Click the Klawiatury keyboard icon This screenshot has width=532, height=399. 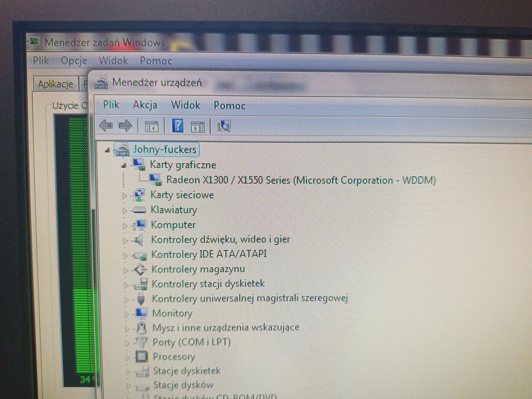(x=139, y=210)
